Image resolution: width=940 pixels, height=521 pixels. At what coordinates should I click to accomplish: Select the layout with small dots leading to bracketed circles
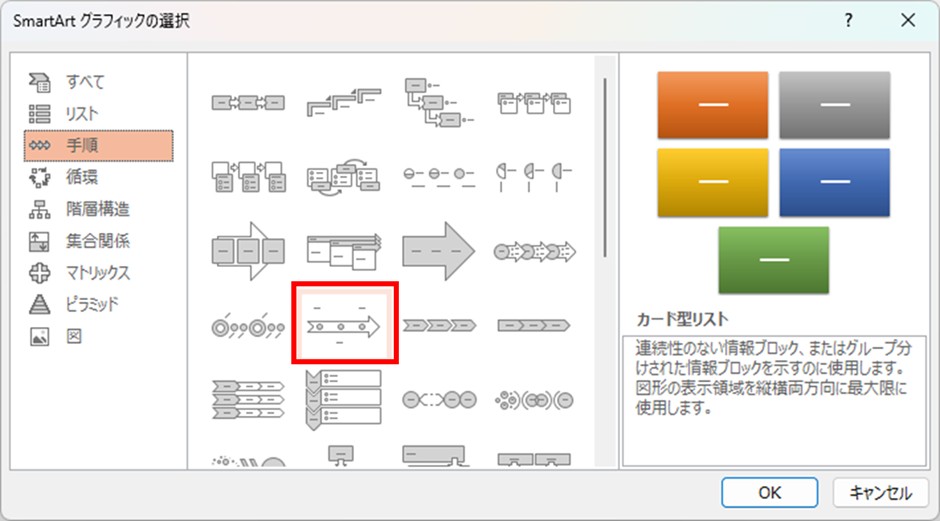pos(534,399)
